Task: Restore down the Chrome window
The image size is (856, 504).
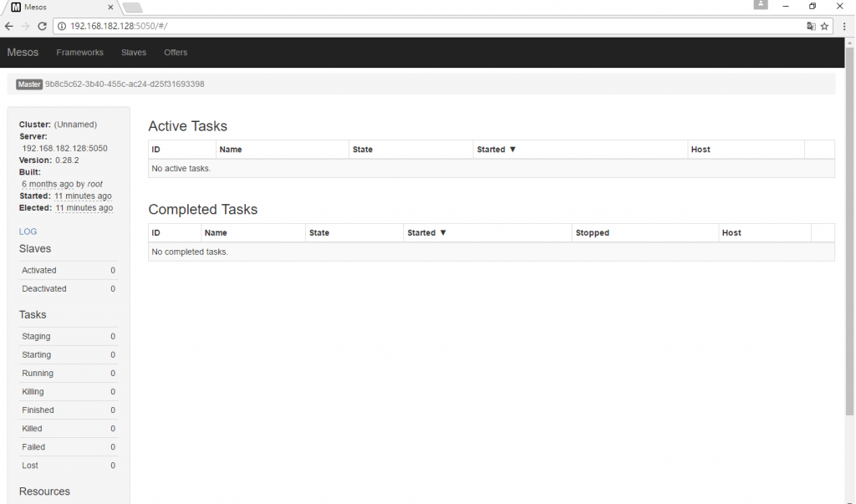Action: tap(813, 6)
